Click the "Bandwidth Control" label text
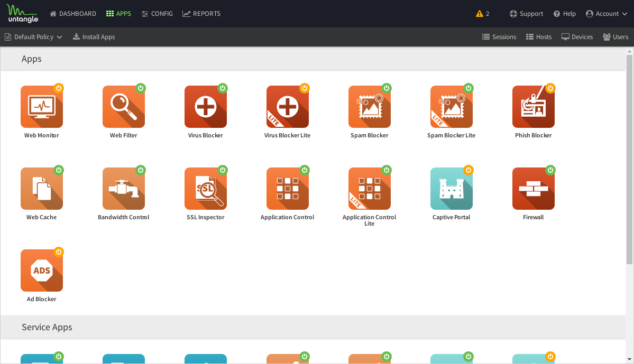Screen dimensions: 634x364 [124, 217]
